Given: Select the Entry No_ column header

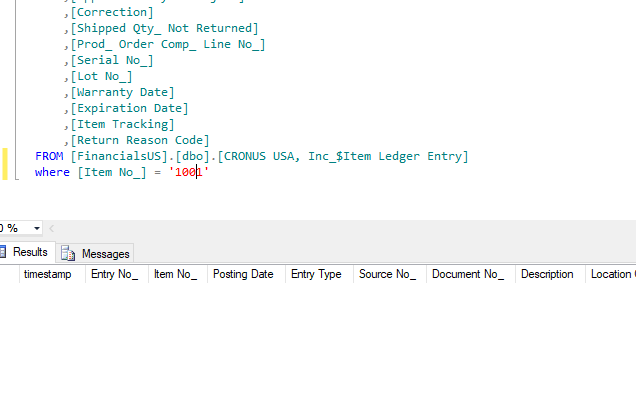Looking at the screenshot, I should pyautogui.click(x=117, y=274).
